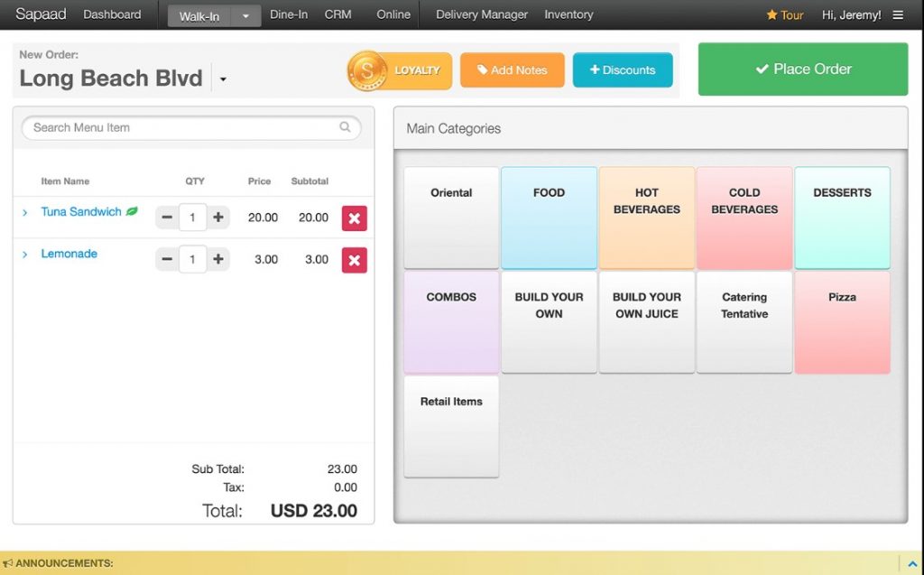Click the Loyalty coin button
This screenshot has width=924, height=575.
pyautogui.click(x=400, y=70)
